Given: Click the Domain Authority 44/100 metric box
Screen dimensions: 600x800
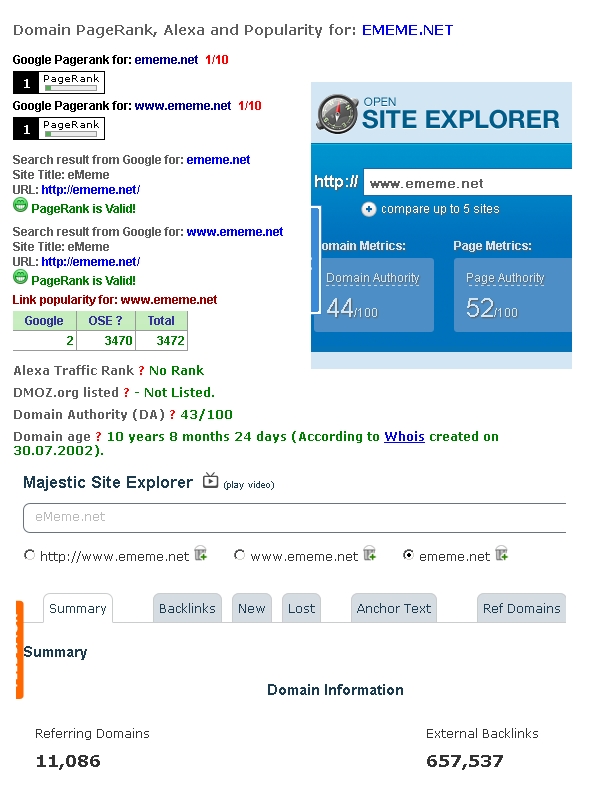Looking at the screenshot, I should [374, 295].
